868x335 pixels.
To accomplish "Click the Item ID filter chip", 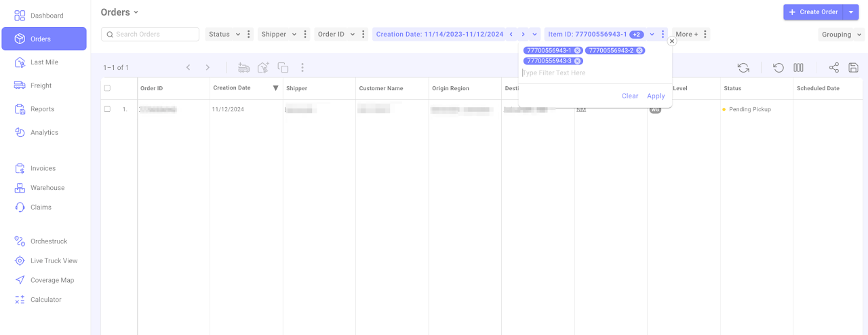I will click(x=587, y=34).
